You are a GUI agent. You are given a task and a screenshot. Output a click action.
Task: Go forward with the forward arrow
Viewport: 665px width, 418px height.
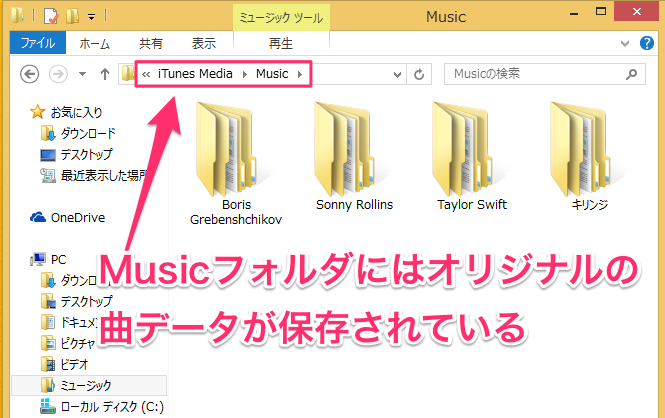click(58, 74)
